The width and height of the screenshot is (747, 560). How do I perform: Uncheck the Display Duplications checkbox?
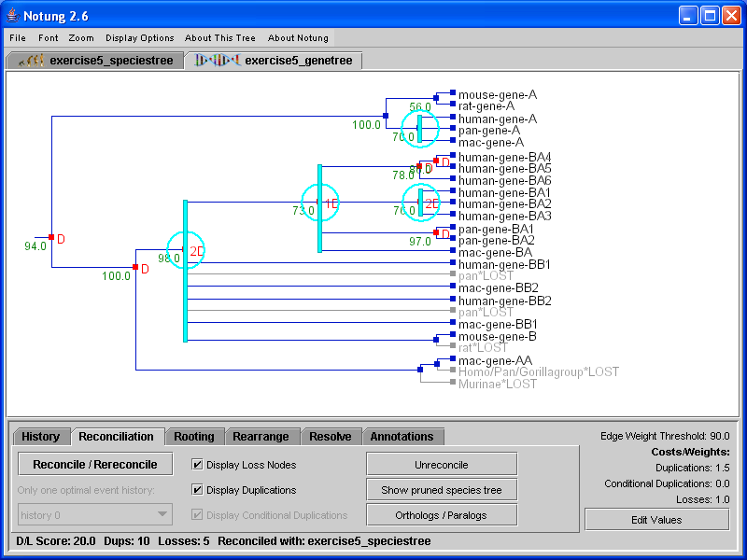click(197, 490)
